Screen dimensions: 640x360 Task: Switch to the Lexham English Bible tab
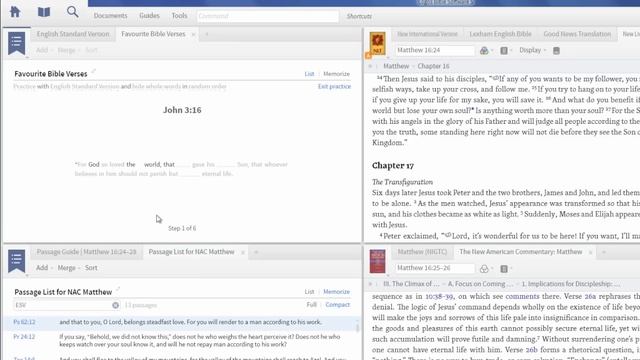point(500,34)
